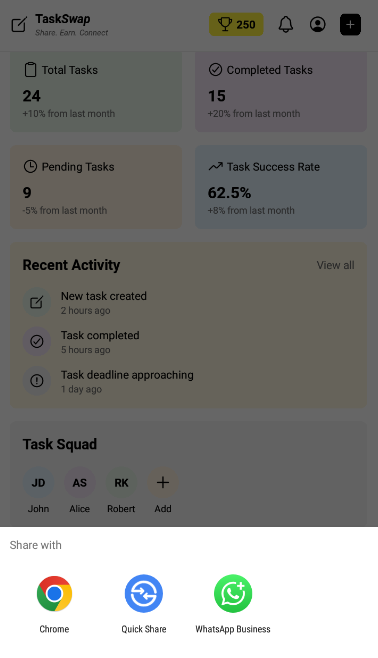The image size is (378, 658).
Task: Open the Total Tasks card
Action: pos(96,91)
